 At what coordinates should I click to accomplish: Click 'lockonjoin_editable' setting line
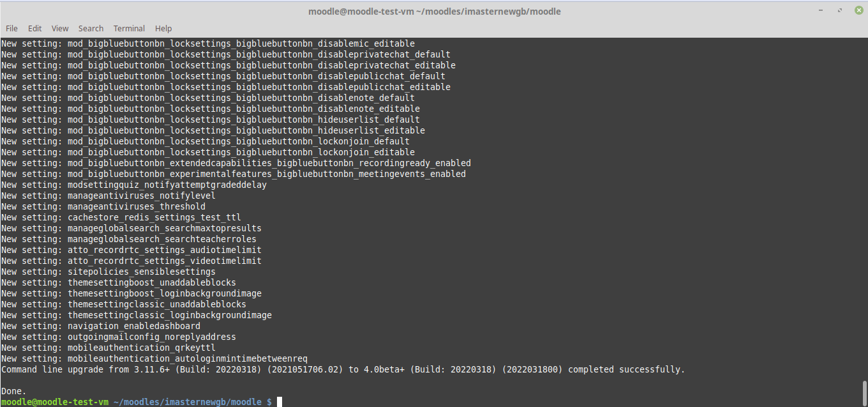point(208,152)
